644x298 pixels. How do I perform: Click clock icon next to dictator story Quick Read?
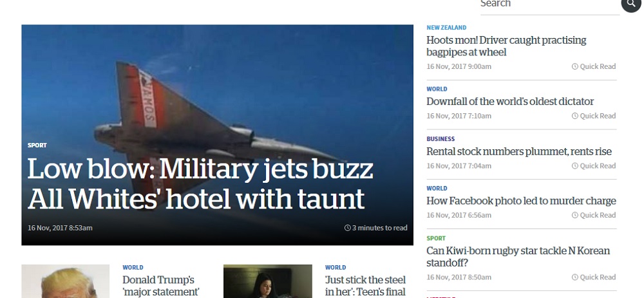574,116
